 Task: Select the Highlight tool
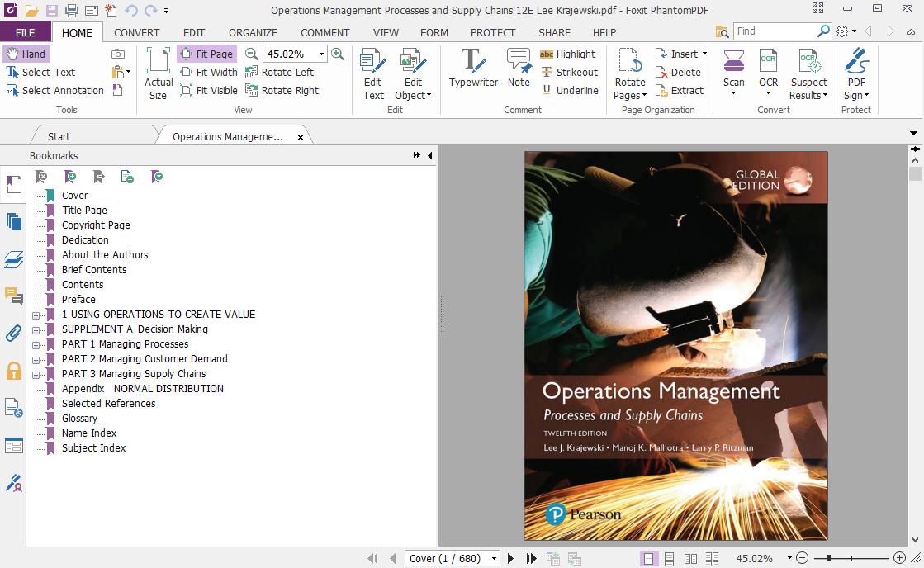(x=568, y=54)
